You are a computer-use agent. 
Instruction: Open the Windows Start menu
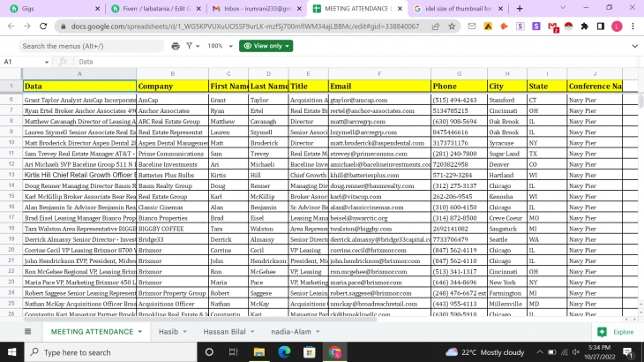pyautogui.click(x=12, y=352)
